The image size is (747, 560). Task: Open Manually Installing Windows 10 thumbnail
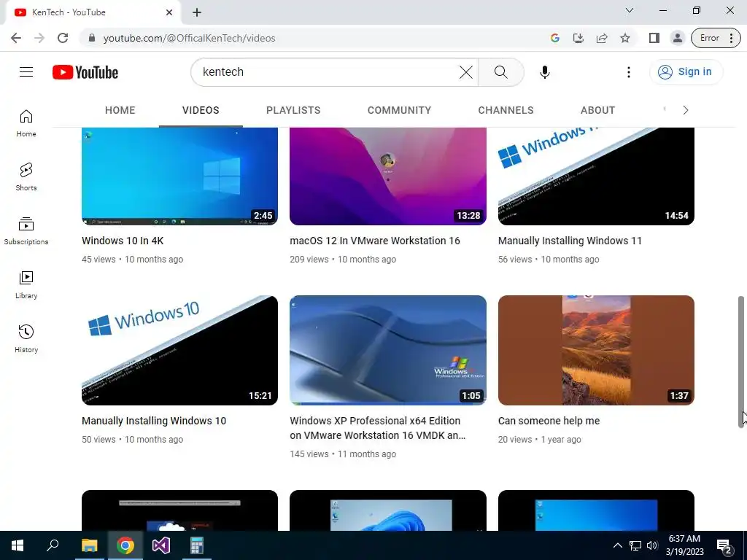pos(179,350)
